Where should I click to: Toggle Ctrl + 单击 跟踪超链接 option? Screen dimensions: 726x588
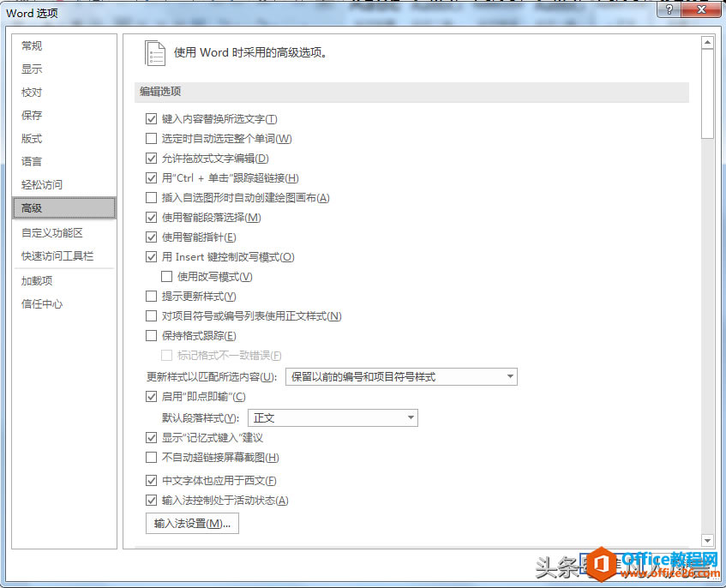[151, 177]
